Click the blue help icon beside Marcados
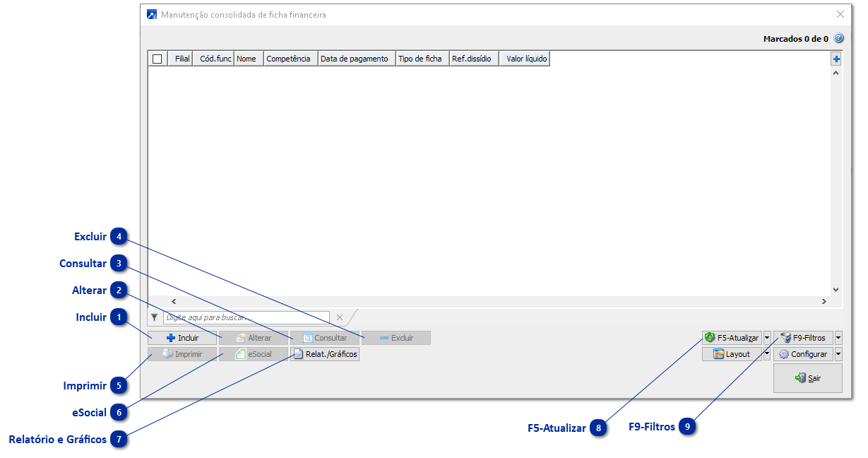This screenshot has width=868, height=458. [x=839, y=38]
